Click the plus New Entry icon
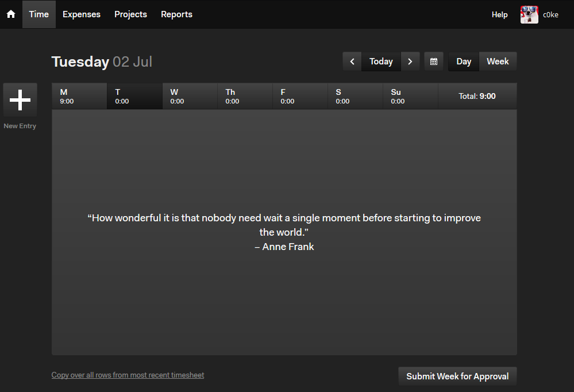The height and width of the screenshot is (392, 574). [20, 100]
